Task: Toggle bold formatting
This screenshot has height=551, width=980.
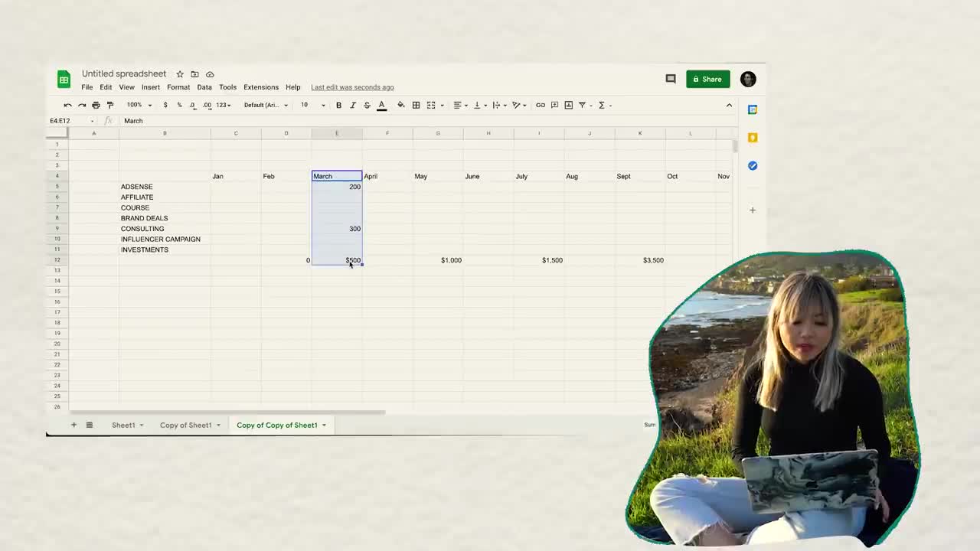Action: tap(338, 105)
